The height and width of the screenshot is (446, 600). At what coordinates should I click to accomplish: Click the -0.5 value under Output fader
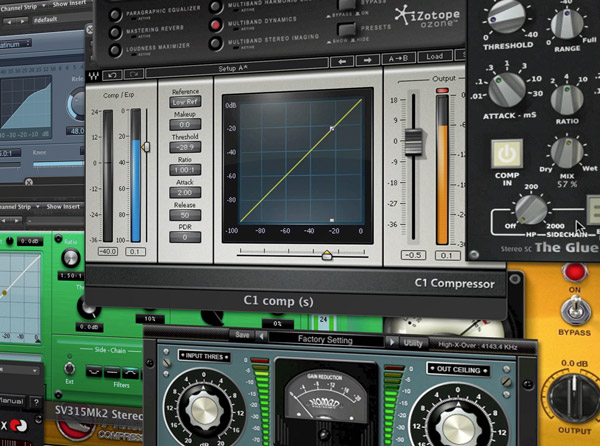click(x=413, y=255)
